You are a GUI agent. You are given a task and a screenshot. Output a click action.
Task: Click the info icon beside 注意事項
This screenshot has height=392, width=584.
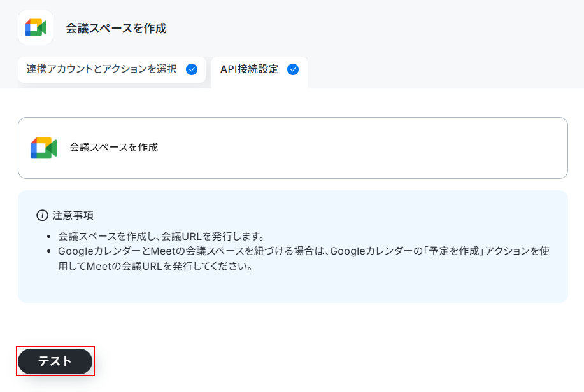click(x=42, y=215)
